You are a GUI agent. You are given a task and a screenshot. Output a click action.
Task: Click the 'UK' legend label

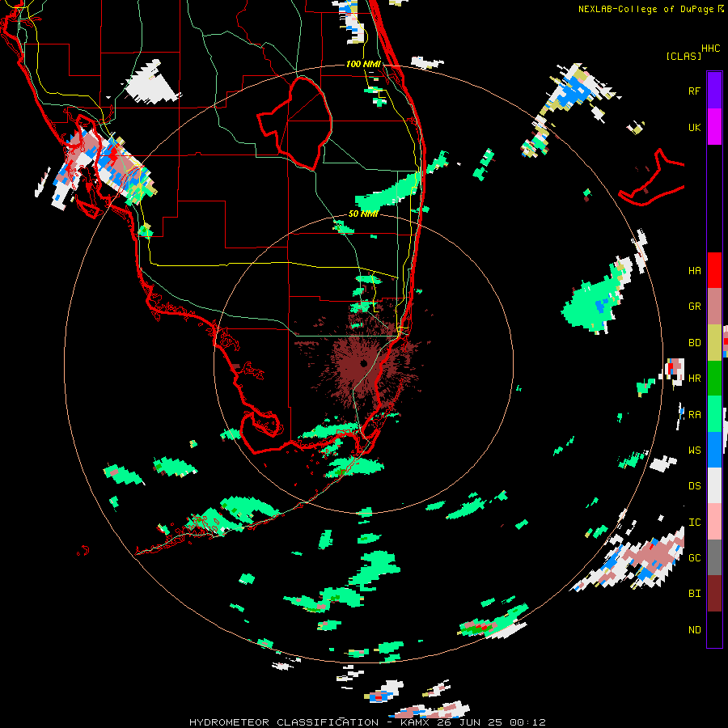[694, 127]
